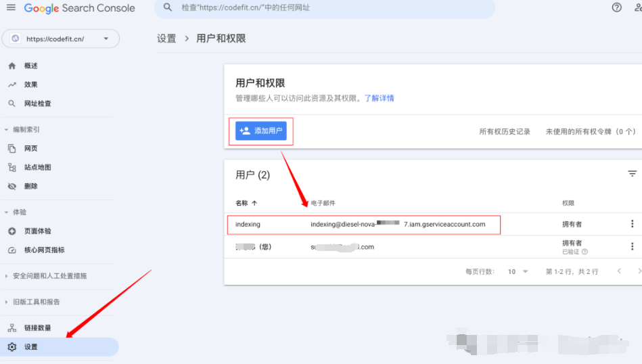Go to previous page of users
Viewport: 642px width, 364px height.
pos(618,271)
